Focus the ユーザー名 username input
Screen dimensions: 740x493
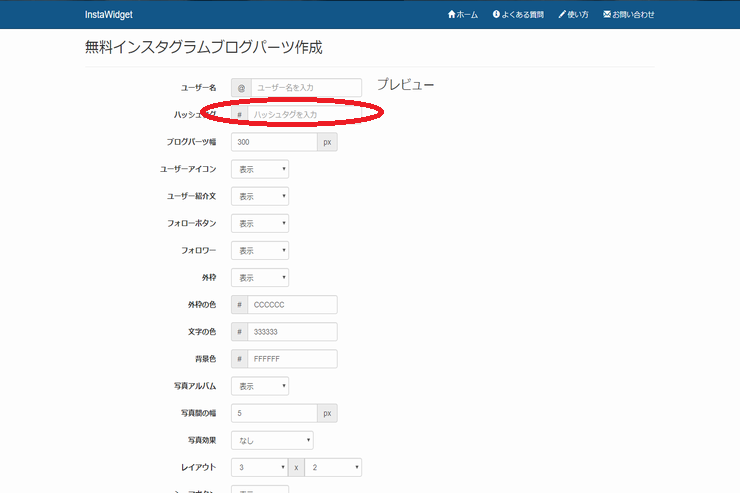(x=306, y=88)
